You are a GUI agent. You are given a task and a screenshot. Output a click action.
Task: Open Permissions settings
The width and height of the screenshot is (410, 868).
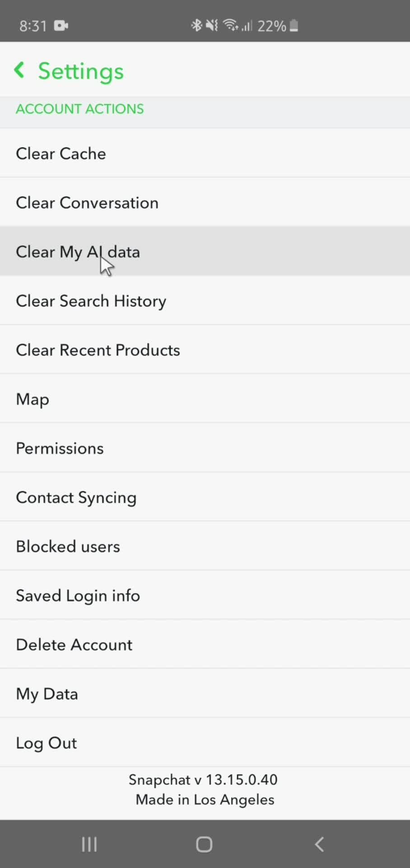59,448
